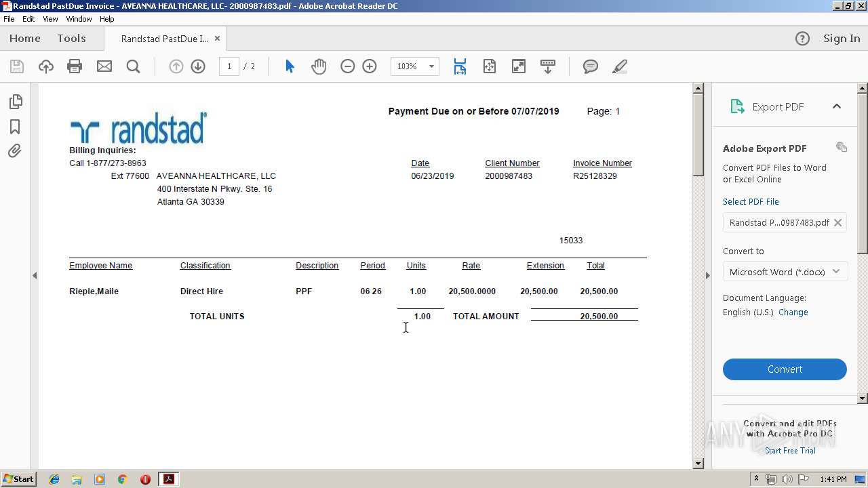Click employee name Rieple,Maile
Viewport: 868px width, 488px height.
pos(94,291)
